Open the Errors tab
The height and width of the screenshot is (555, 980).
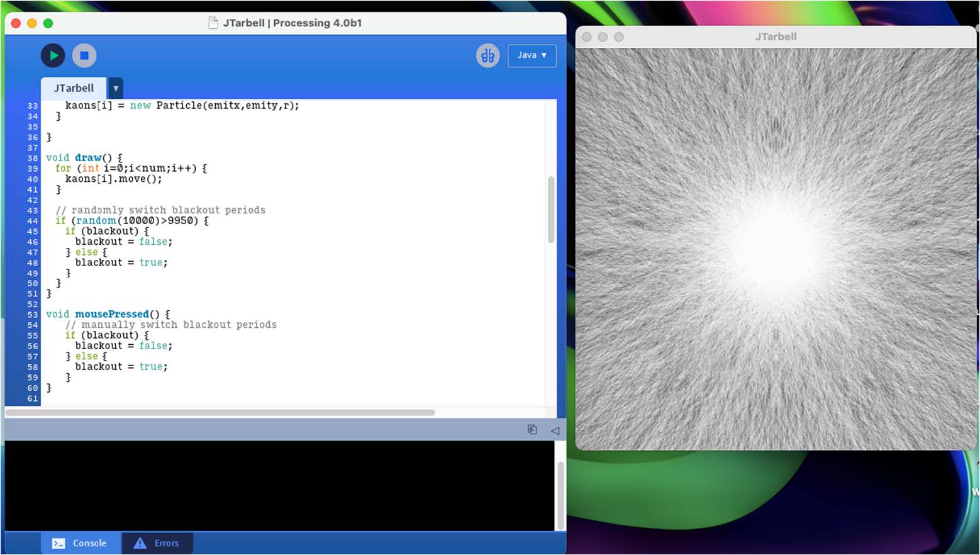pyautogui.click(x=157, y=543)
